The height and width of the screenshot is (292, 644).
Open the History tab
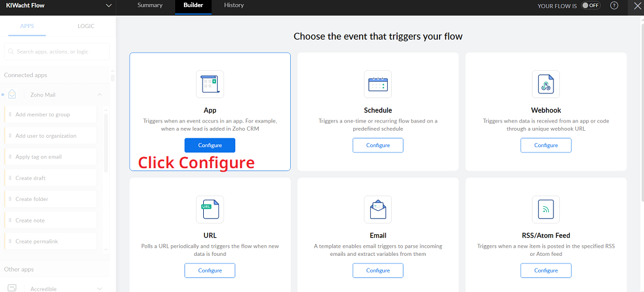(x=234, y=5)
